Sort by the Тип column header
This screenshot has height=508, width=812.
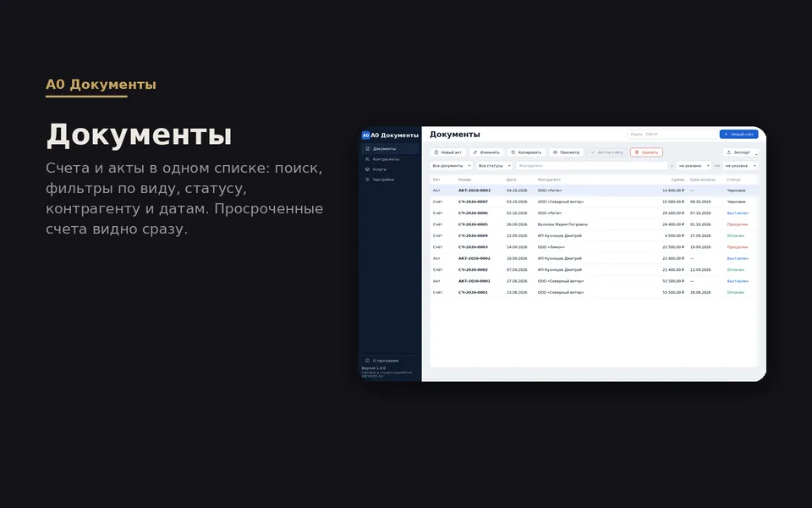click(436, 179)
